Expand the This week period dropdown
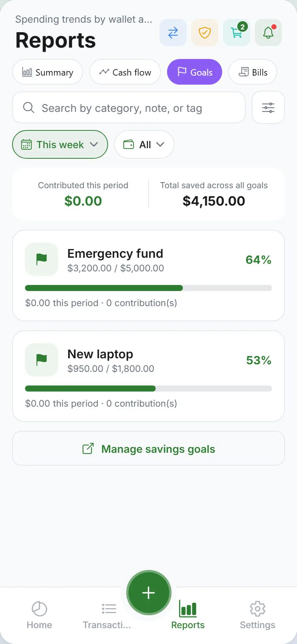Viewport: 297px width, 644px height. pyautogui.click(x=60, y=144)
